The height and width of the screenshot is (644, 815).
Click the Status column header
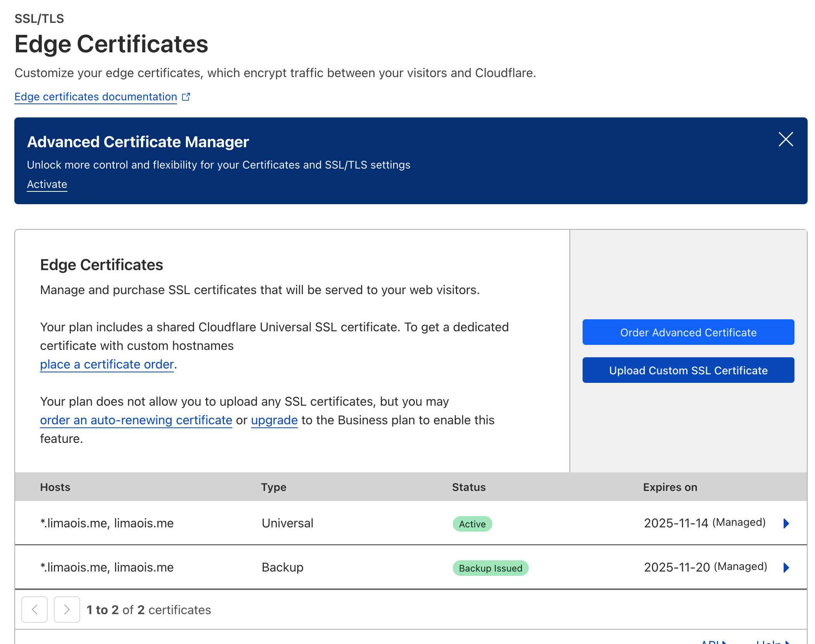point(469,487)
